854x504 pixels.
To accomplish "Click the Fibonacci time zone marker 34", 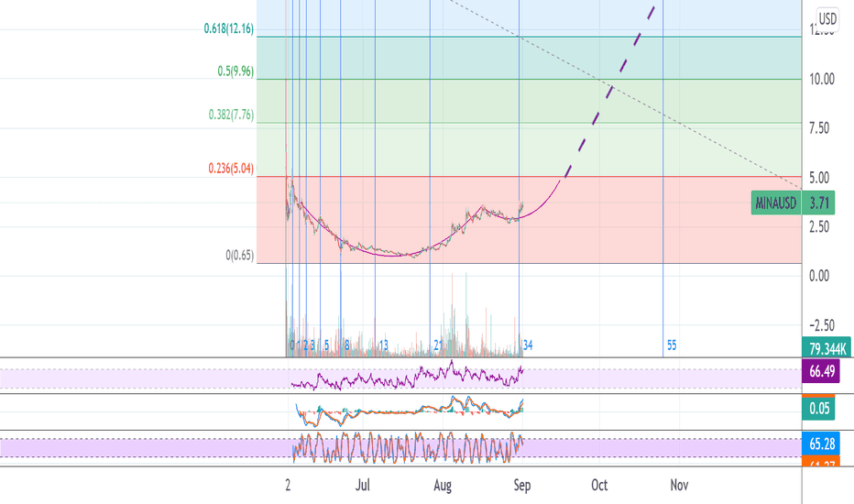I will coord(528,345).
